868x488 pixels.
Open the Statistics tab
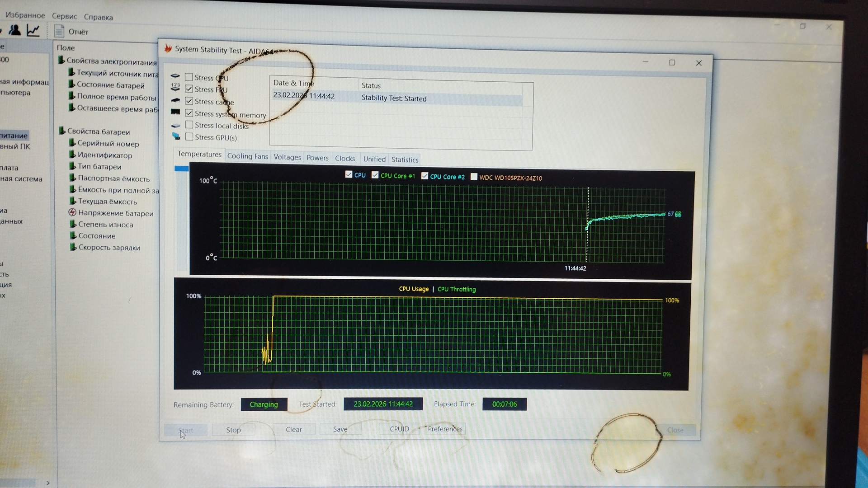pyautogui.click(x=405, y=160)
